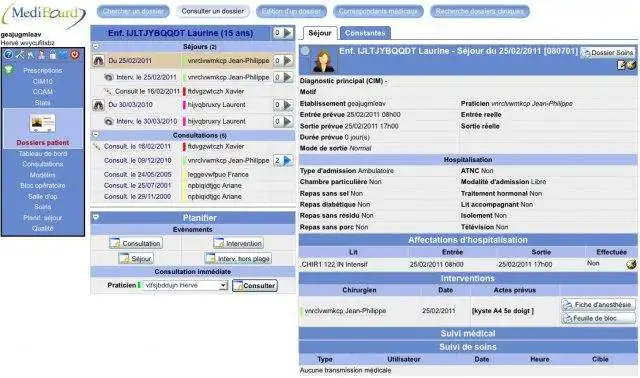The image size is (640, 378).
Task: Click the MediBoard logo
Action: 44,15
